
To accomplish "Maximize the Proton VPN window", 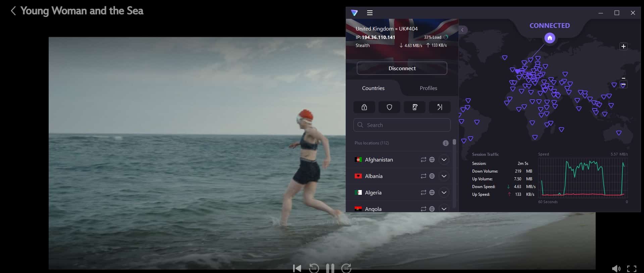I will pos(617,13).
